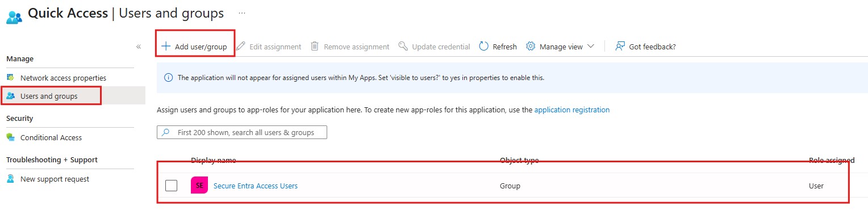Click Update credential label
868x210 pixels.
441,47
